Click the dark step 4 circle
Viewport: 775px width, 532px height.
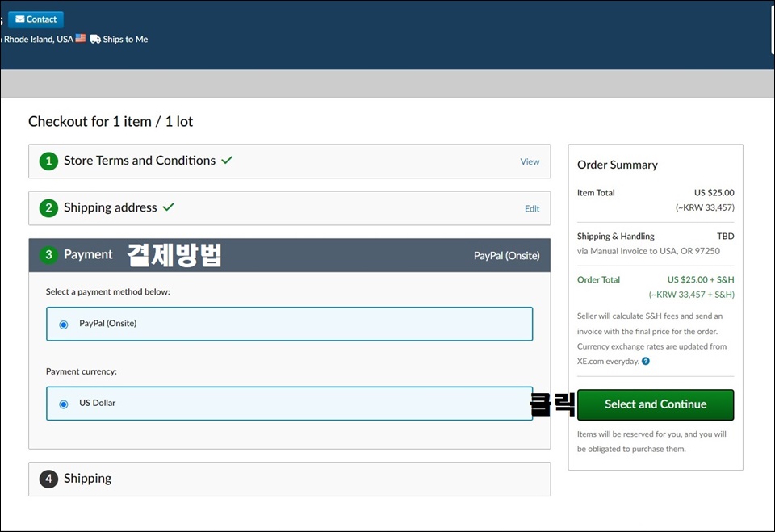coord(48,479)
